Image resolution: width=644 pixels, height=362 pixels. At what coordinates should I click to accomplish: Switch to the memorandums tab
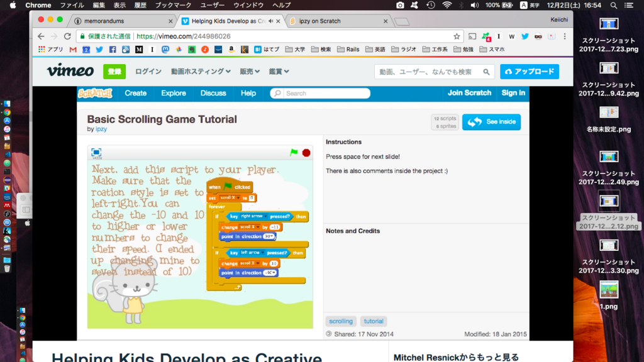tap(123, 21)
